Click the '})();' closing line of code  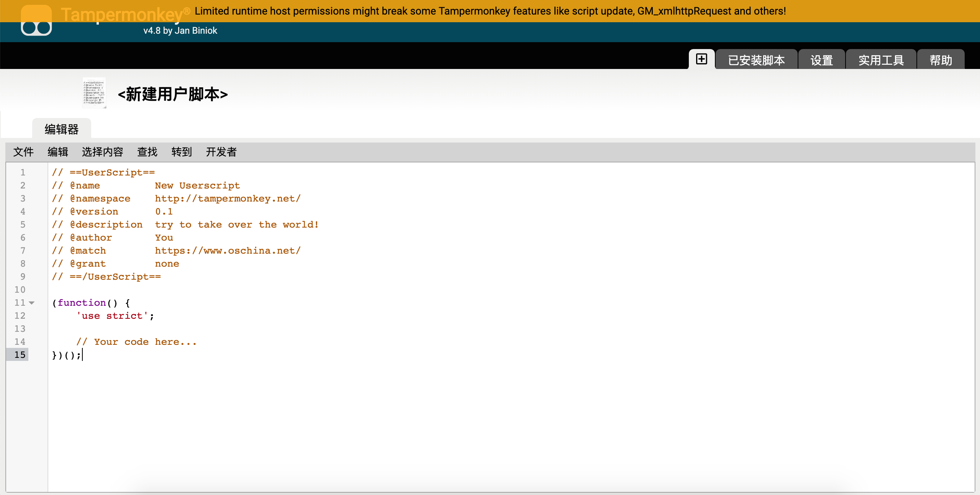coord(67,355)
